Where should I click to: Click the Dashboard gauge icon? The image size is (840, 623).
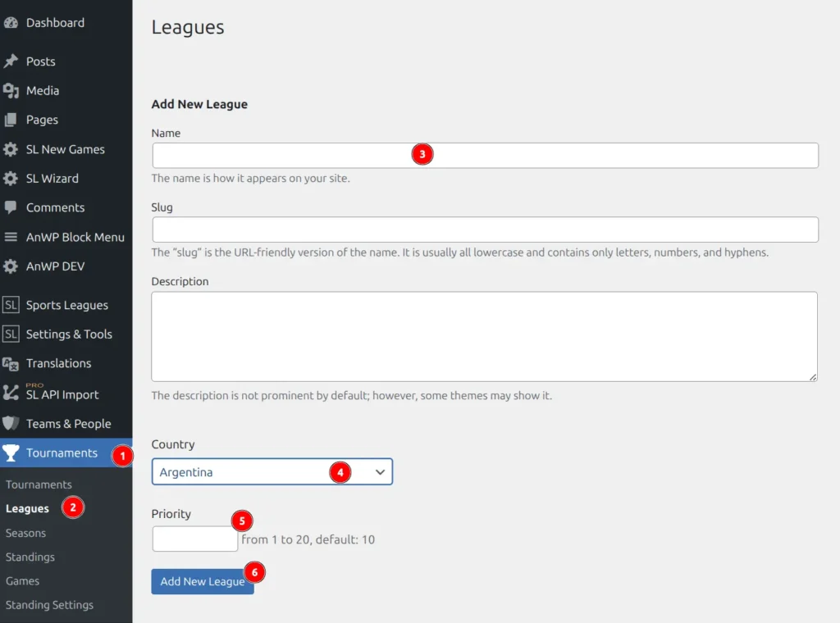[x=11, y=22]
